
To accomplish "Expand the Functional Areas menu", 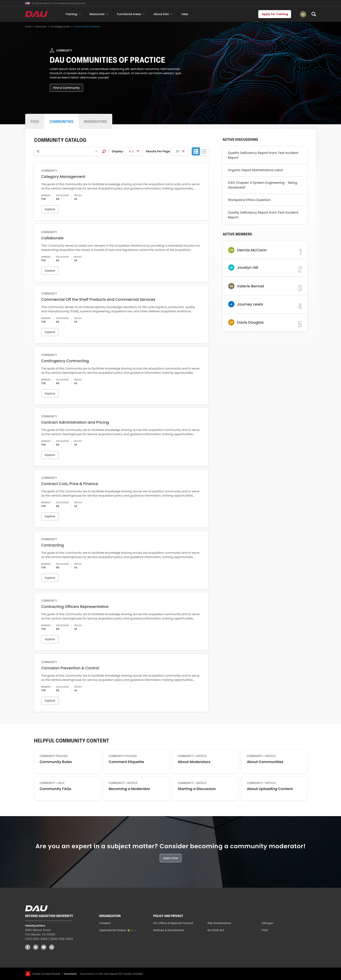I will click(x=131, y=14).
